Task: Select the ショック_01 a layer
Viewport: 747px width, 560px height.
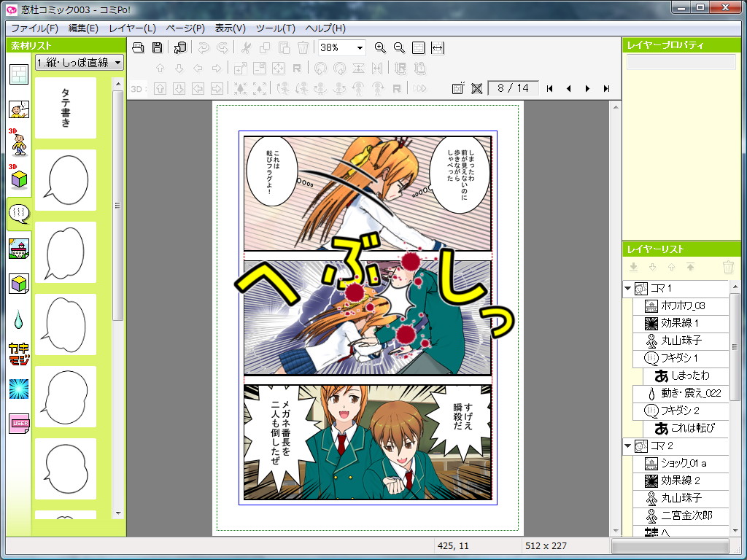Action: 681,463
